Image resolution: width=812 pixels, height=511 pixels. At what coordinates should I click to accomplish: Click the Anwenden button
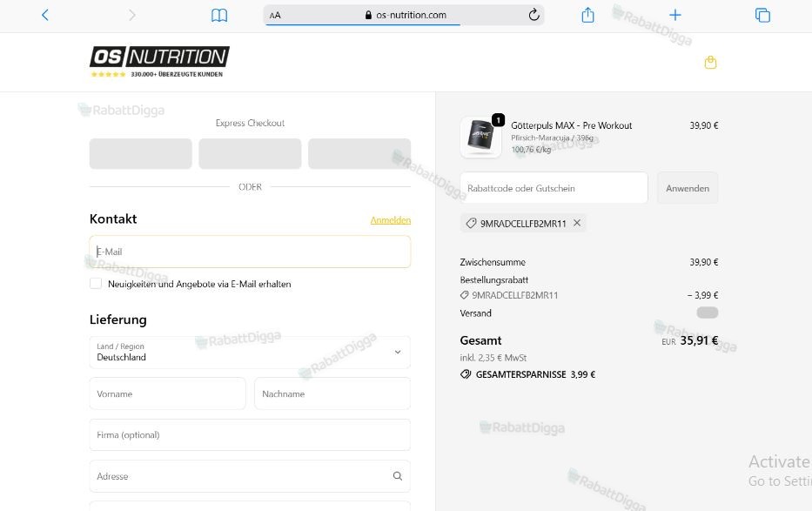click(x=688, y=188)
